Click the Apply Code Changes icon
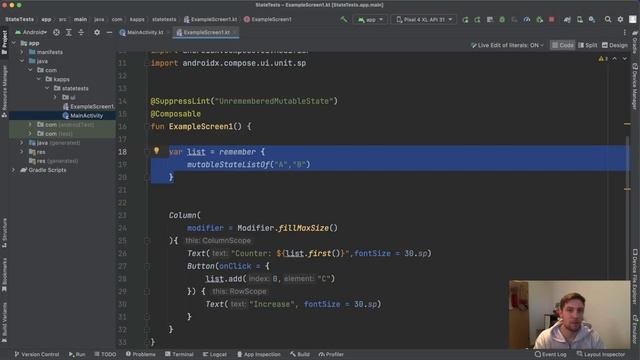640x360 pixels. (477, 20)
